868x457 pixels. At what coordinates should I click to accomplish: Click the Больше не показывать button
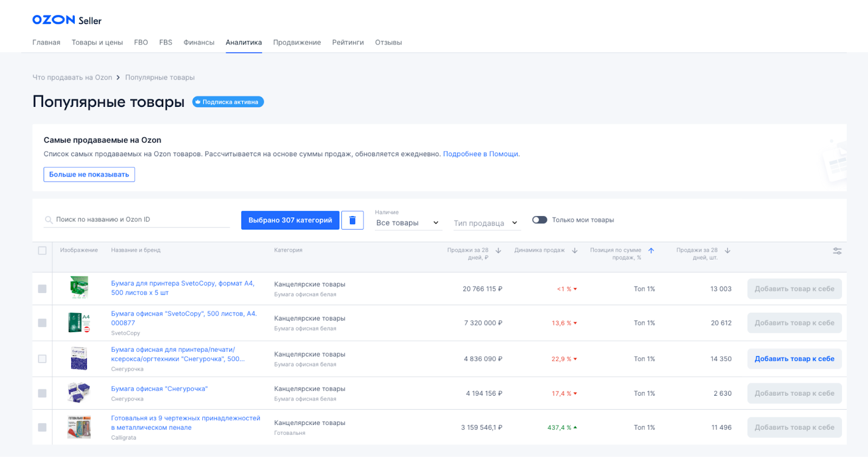(89, 174)
